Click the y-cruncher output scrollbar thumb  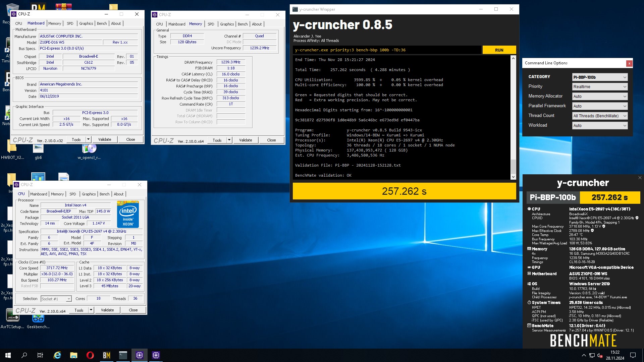(513, 167)
